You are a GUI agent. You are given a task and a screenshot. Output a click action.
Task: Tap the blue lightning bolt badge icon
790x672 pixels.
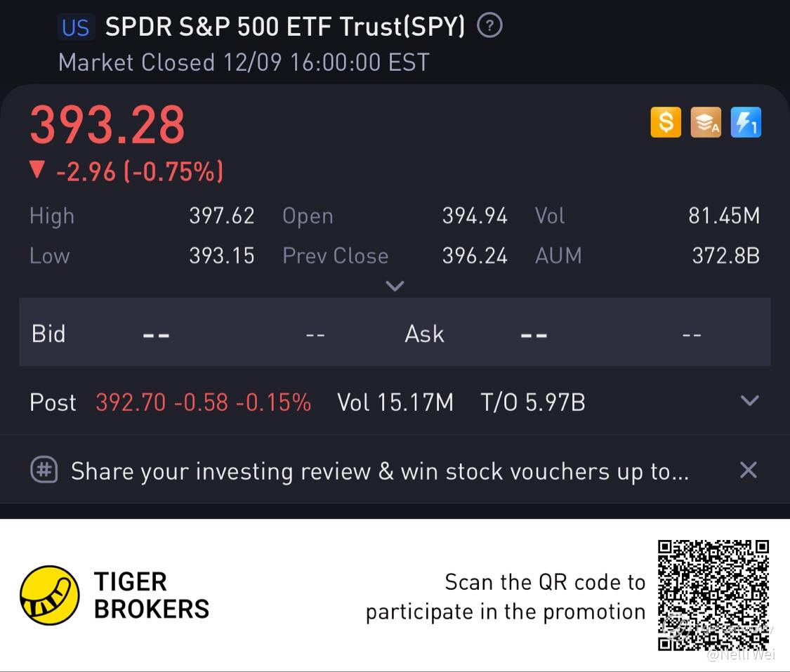(x=746, y=122)
